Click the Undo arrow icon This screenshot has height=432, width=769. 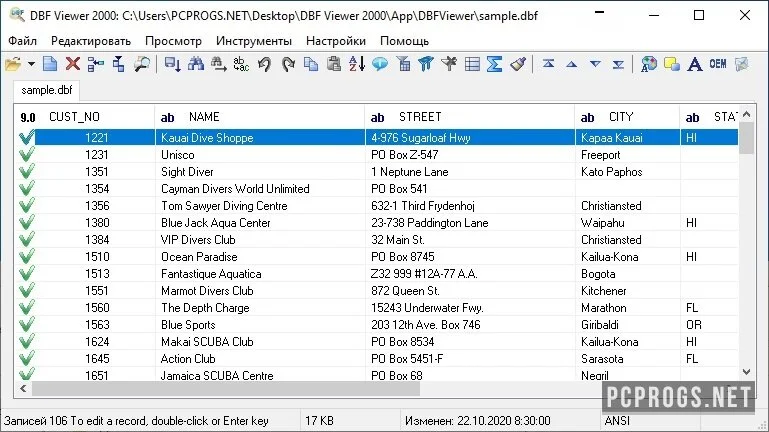pos(264,64)
